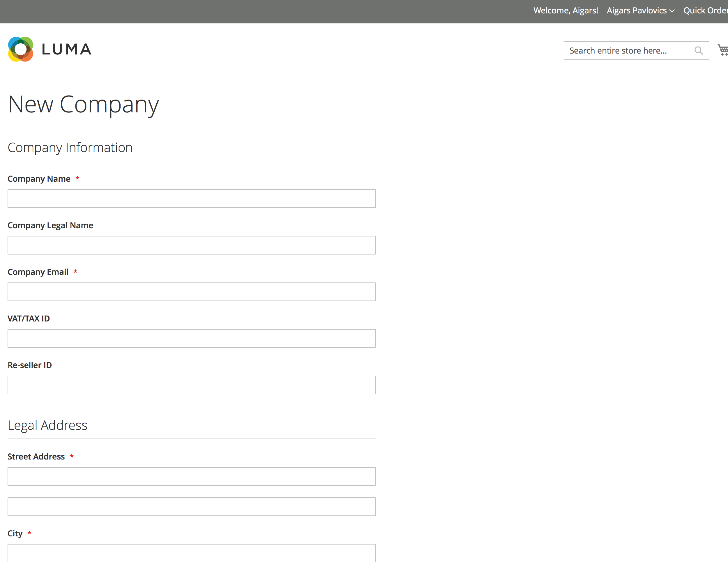
Task: Click the Company Name label
Action: 39,179
